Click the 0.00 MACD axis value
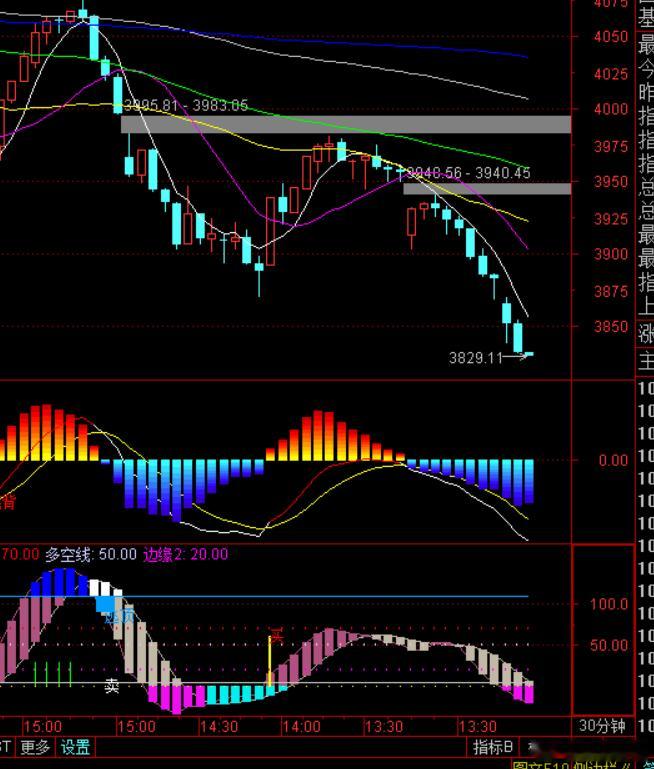Viewport: 654px width, 769px height. pos(613,460)
